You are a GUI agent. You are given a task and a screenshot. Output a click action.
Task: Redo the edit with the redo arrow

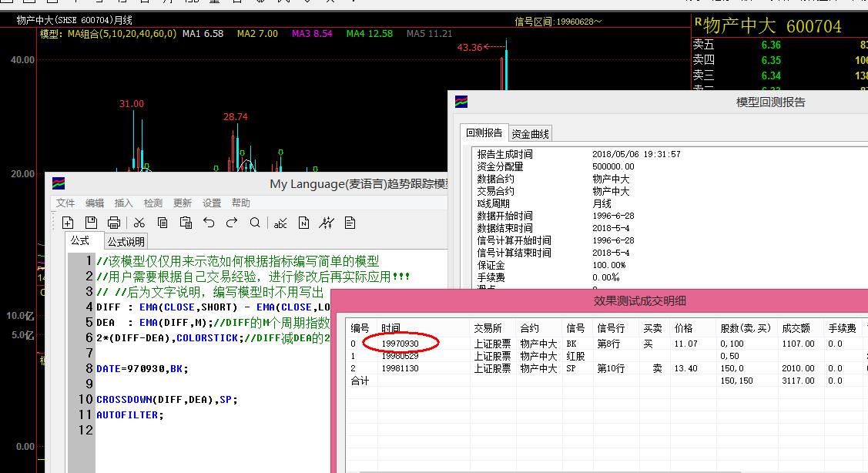tap(232, 223)
